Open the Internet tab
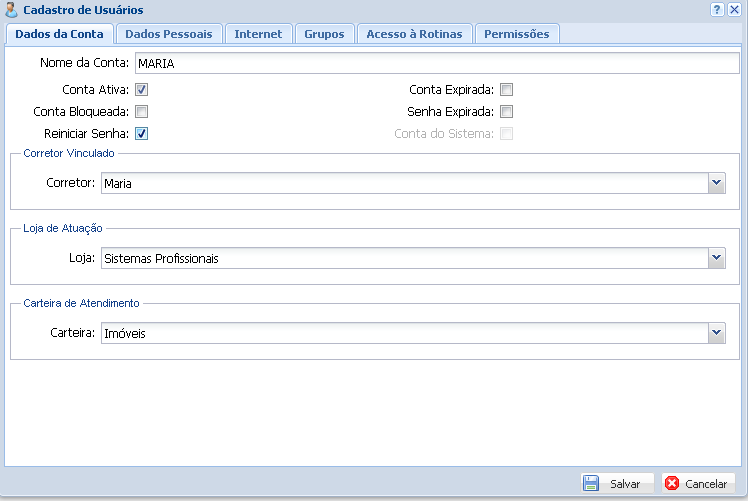 pos(258,34)
